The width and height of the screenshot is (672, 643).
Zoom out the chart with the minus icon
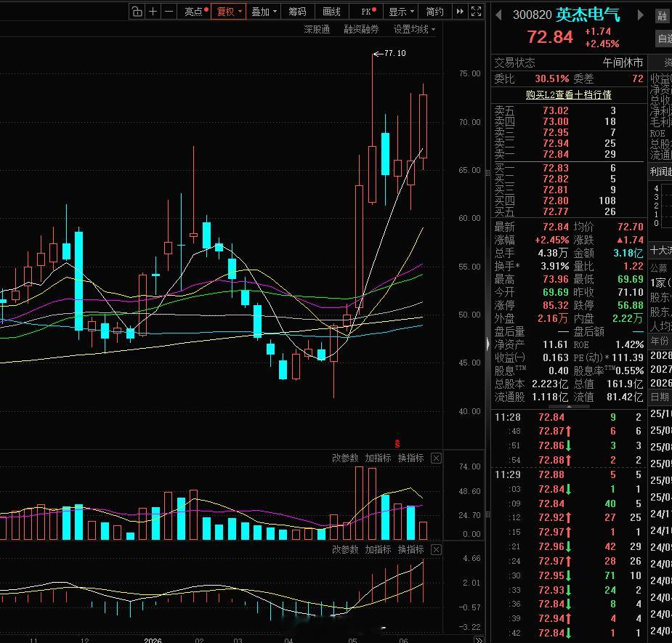pos(169,12)
